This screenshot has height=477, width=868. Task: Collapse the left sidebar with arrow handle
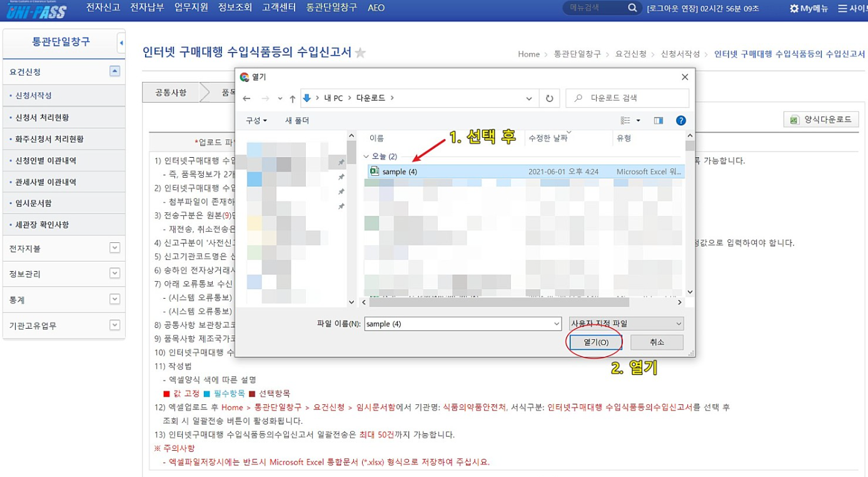point(121,43)
